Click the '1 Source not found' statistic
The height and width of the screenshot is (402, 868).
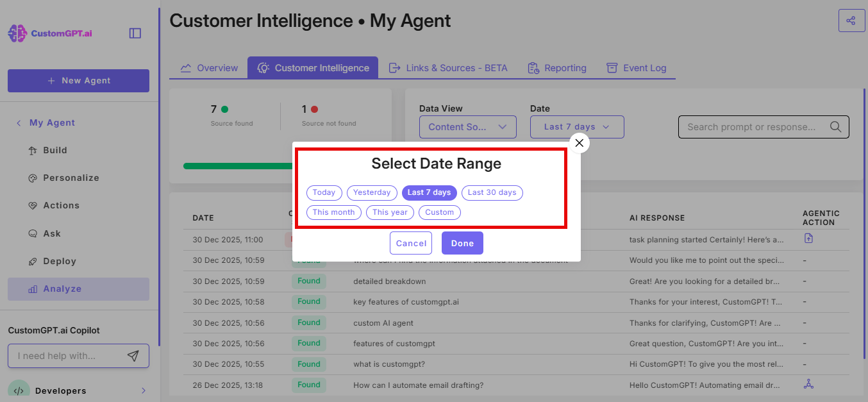329,115
